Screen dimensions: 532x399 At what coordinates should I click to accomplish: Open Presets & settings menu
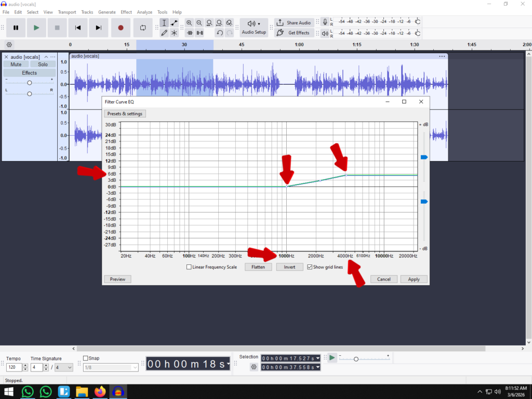point(125,114)
